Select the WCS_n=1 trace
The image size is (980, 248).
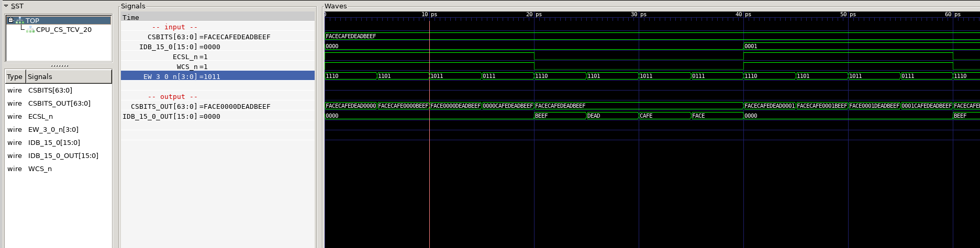click(192, 67)
